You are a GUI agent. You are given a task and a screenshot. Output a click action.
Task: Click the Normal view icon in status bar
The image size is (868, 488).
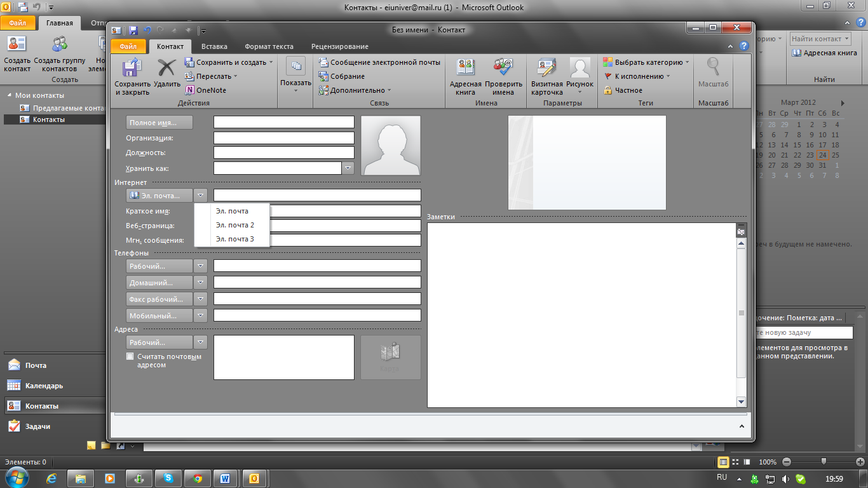(723, 462)
